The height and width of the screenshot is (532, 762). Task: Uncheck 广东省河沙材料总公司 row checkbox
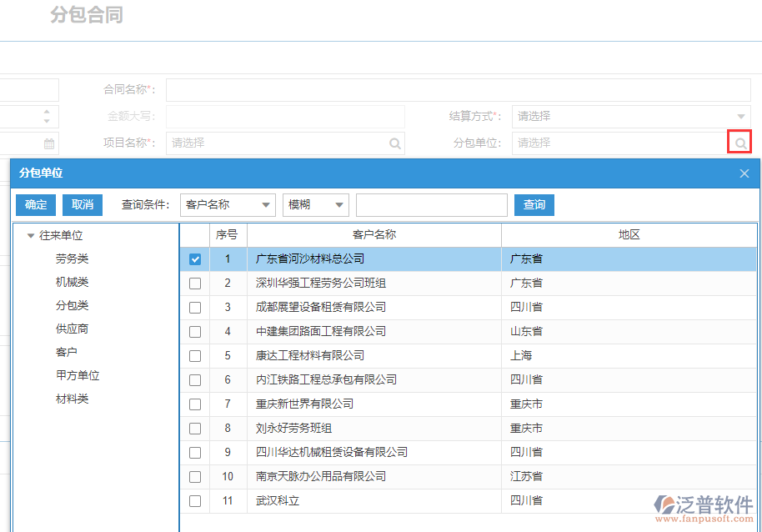coord(194,258)
